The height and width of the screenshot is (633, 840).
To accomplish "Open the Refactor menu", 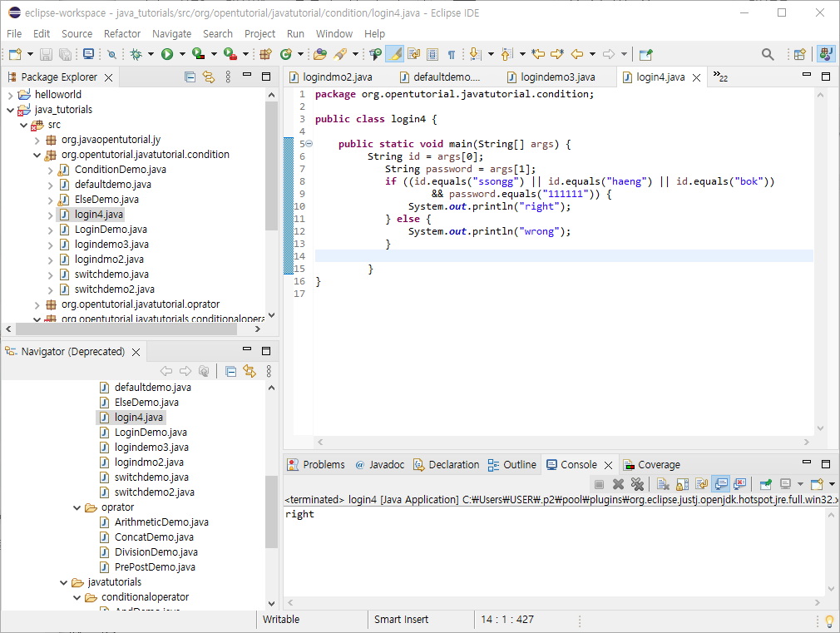I will click(x=122, y=34).
